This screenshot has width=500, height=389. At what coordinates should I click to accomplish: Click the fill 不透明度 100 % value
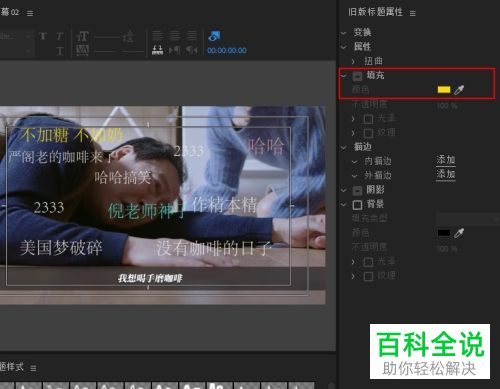click(x=447, y=105)
